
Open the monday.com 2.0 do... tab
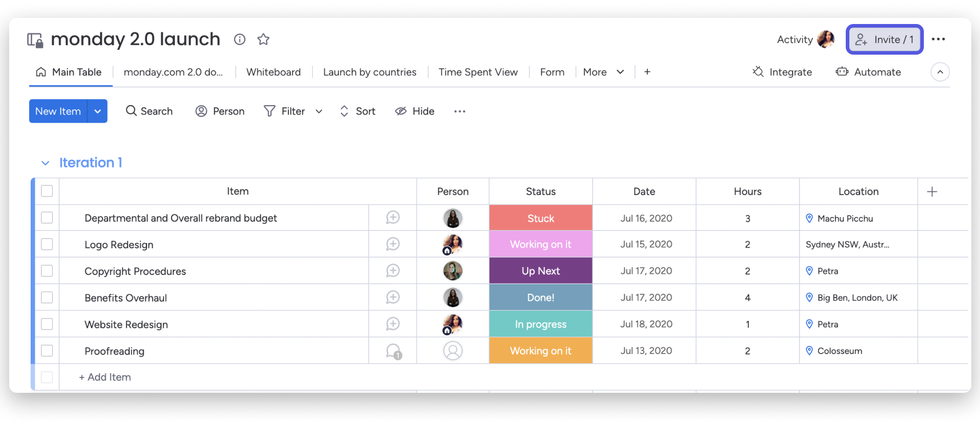point(174,72)
